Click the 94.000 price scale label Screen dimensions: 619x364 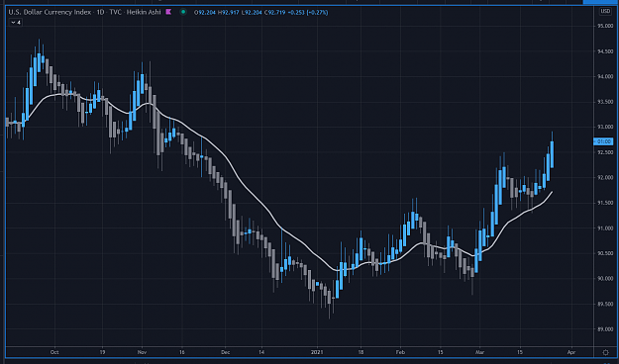(605, 76)
